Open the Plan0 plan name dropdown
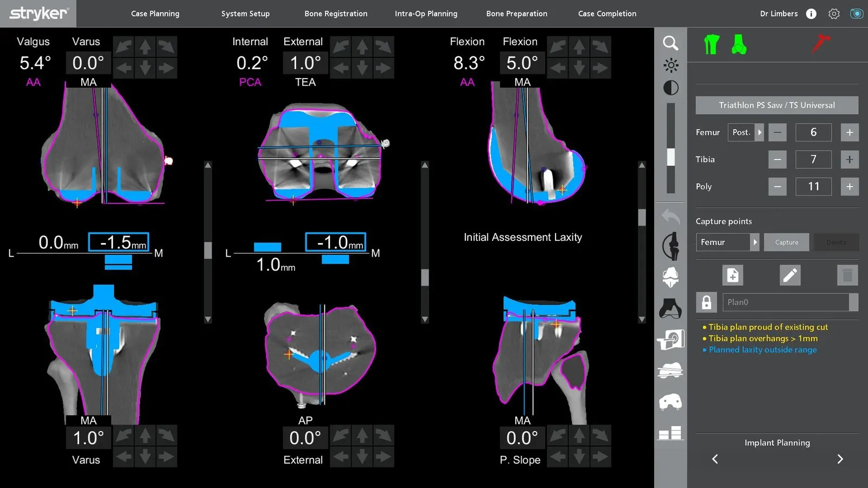868x488 pixels. [x=790, y=302]
